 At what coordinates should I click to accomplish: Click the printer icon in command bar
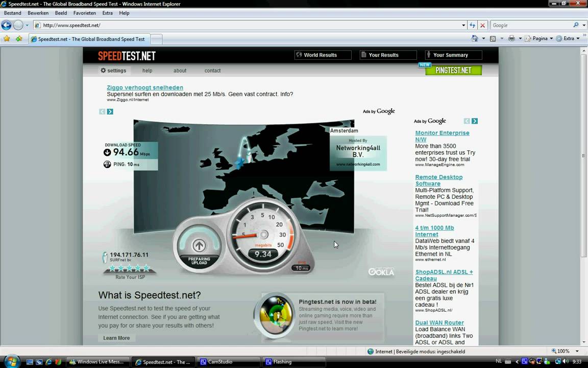[511, 38]
